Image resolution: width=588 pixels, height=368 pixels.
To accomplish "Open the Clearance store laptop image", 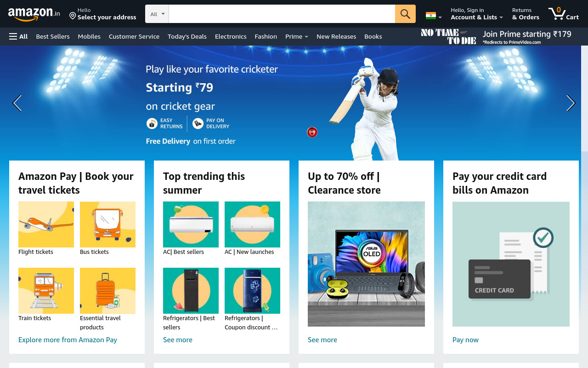I will 366,264.
